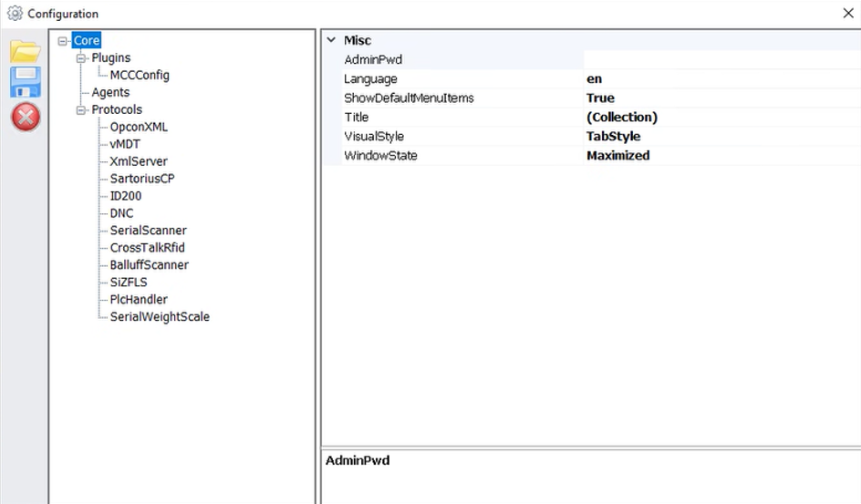Click the save floppy disk icon
Screen dimensions: 861x504
25,82
